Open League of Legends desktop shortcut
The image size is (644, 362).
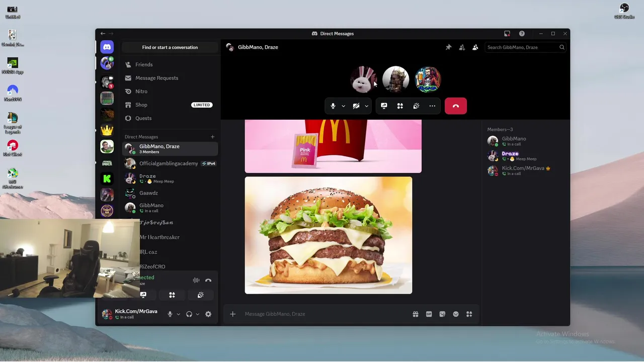[13, 123]
